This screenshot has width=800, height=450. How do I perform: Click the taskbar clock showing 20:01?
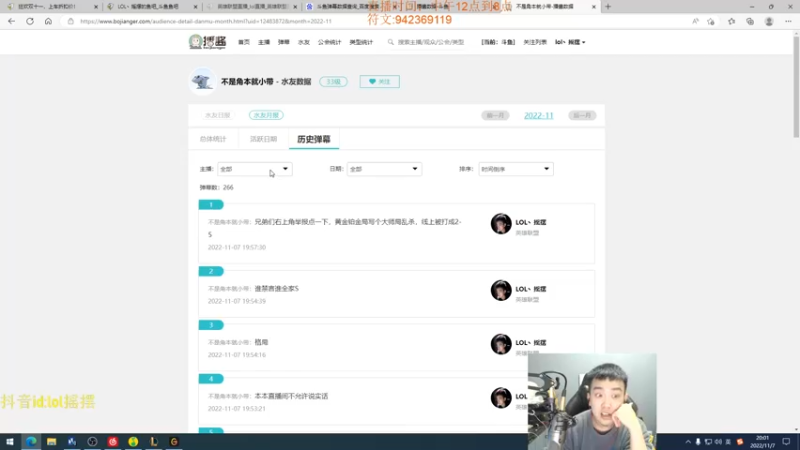tap(762, 442)
